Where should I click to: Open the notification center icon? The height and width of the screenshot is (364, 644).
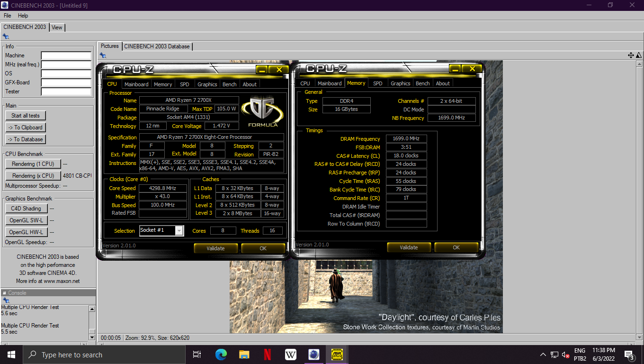[x=629, y=355]
